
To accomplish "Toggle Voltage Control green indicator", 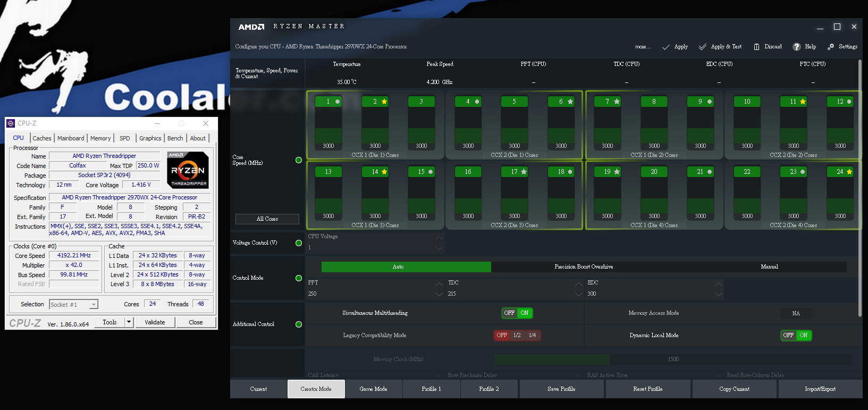I will tap(299, 243).
